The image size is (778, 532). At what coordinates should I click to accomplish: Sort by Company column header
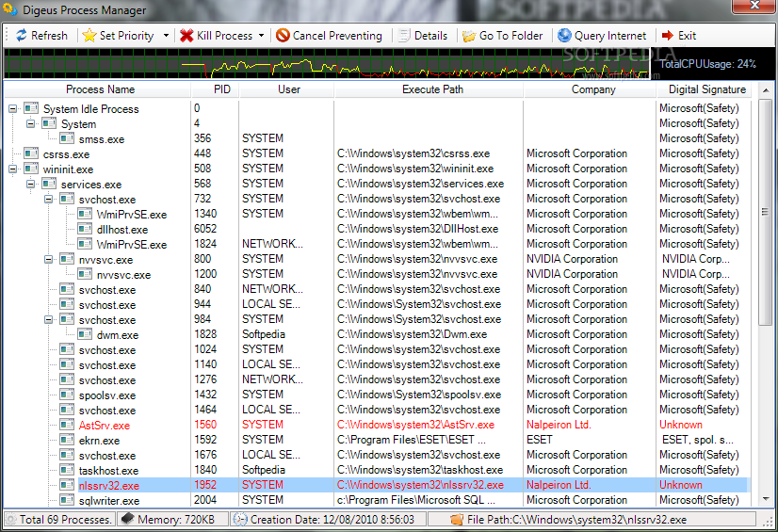point(591,89)
